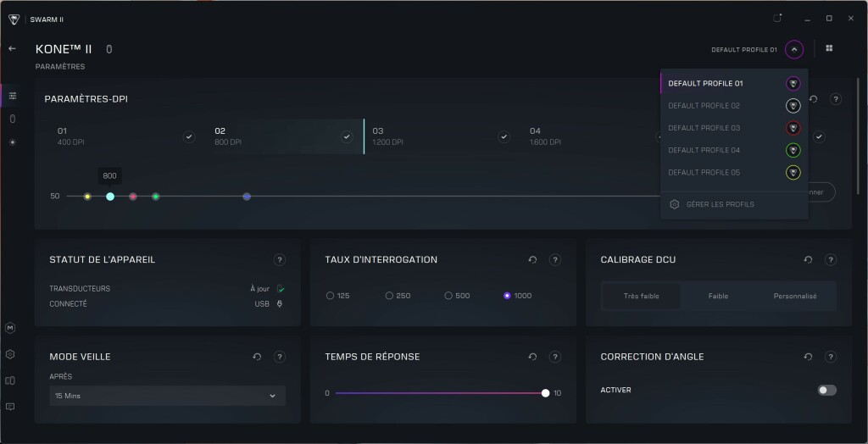Click the blue DPI slider handle
The image size is (868, 444).
coord(247,197)
